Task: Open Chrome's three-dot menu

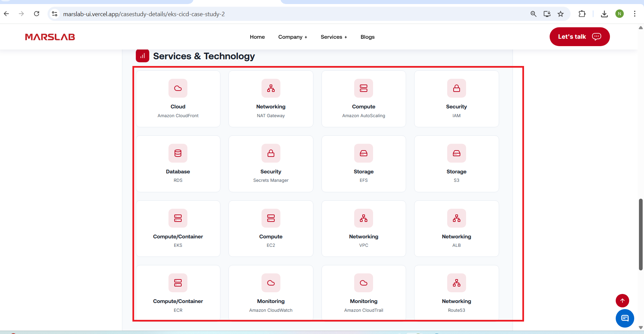Action: [x=635, y=14]
